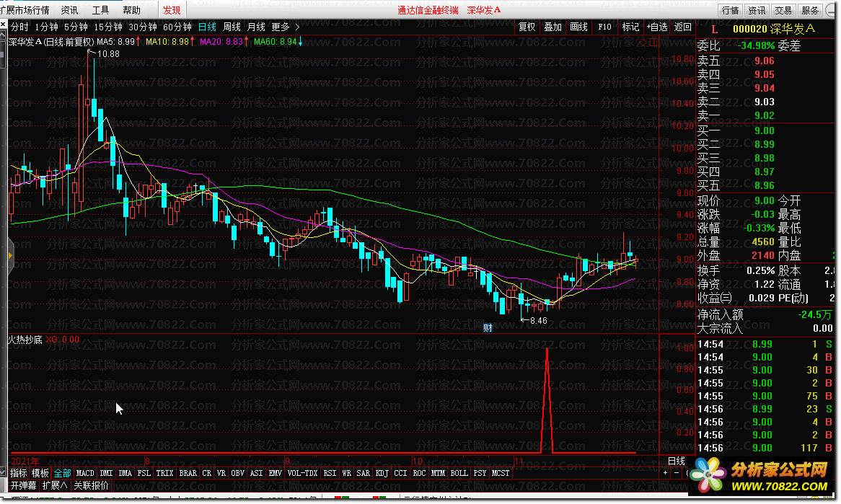The width and height of the screenshot is (841, 504).
Task: Select the CCI indicator
Action: click(400, 473)
